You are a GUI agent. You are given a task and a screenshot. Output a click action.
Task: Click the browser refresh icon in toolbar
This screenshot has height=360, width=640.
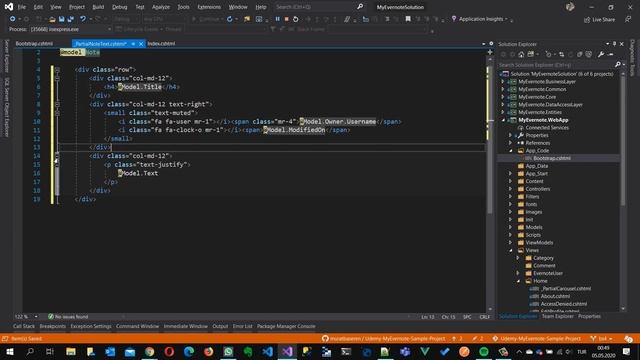[x=229, y=19]
